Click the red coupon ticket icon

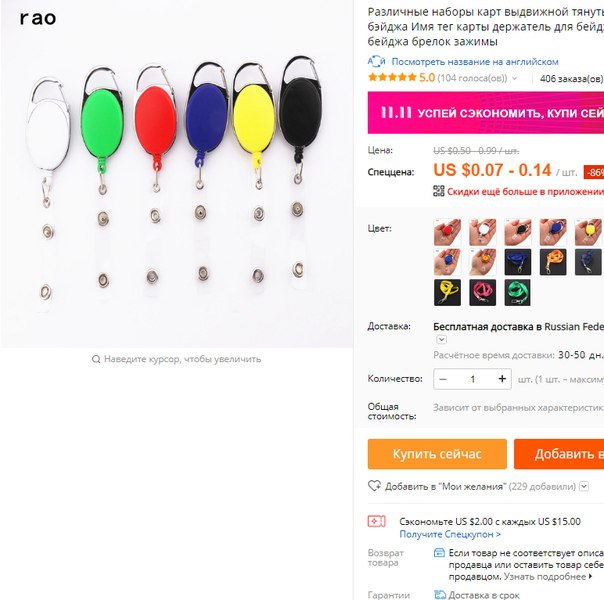376,521
